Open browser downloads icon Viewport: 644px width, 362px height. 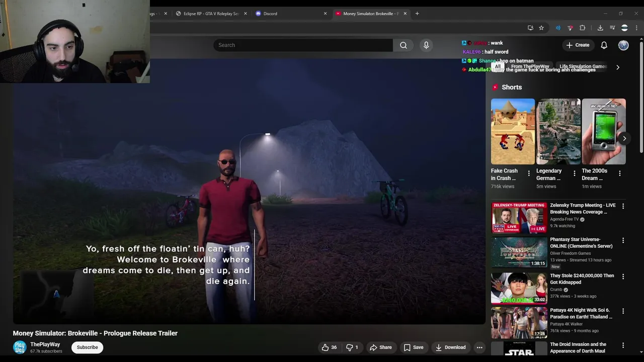(600, 28)
